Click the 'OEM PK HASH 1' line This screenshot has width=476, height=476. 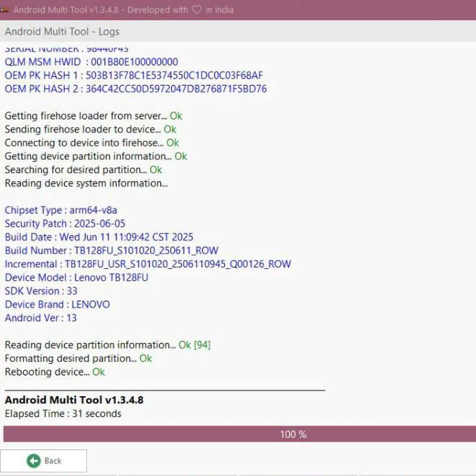tap(133, 76)
